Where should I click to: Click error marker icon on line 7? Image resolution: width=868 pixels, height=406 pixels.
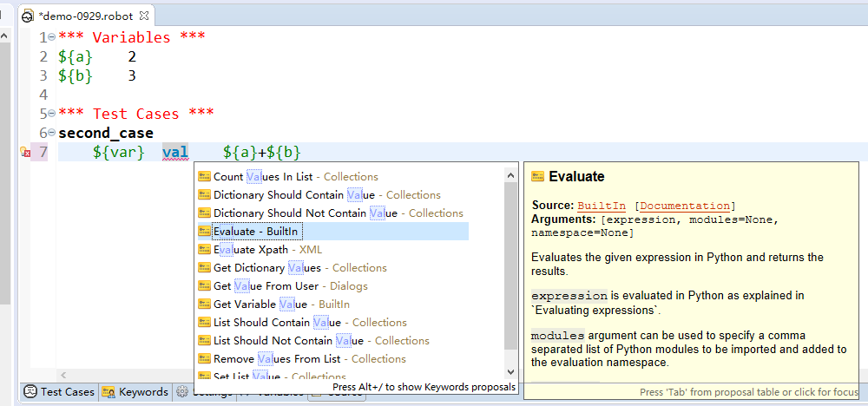coord(24,152)
